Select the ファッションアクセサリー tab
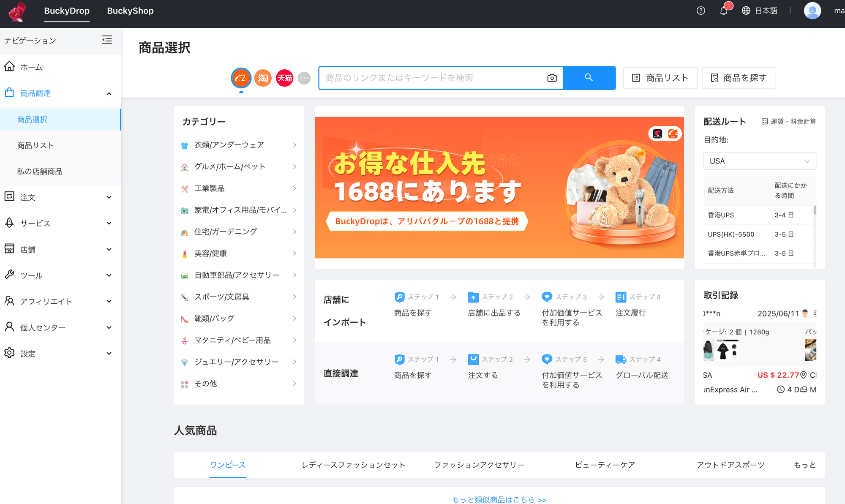The image size is (845, 504). [x=480, y=465]
